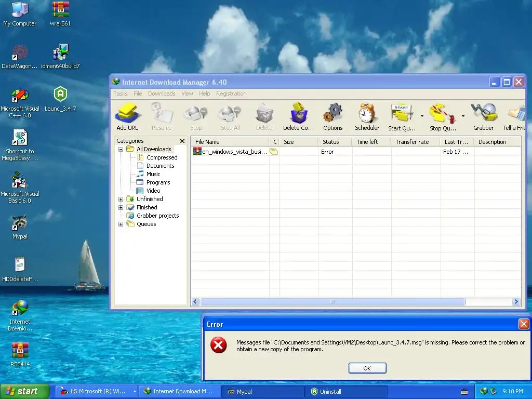Screen dimensions: 532x399
Task: Open the Registration menu
Action: [x=231, y=94]
